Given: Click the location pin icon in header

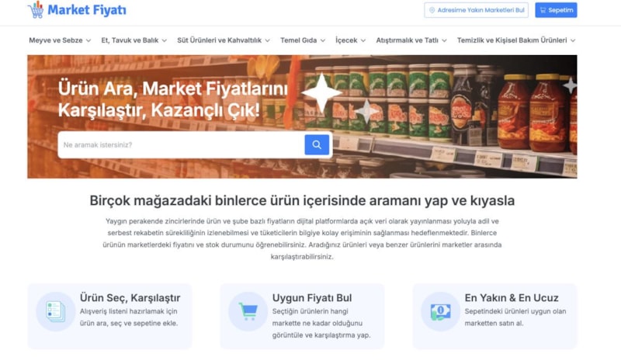Looking at the screenshot, I should pos(432,10).
